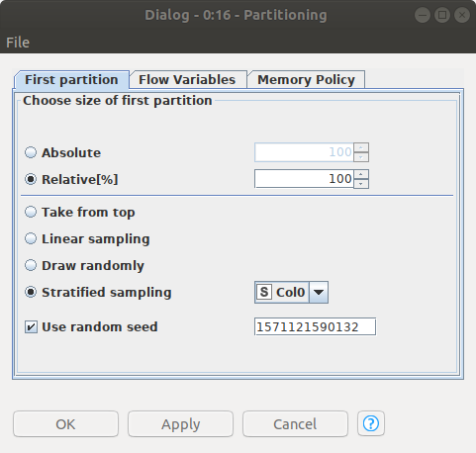Select the Stratified sampling option
The width and height of the screenshot is (476, 453).
click(31, 292)
